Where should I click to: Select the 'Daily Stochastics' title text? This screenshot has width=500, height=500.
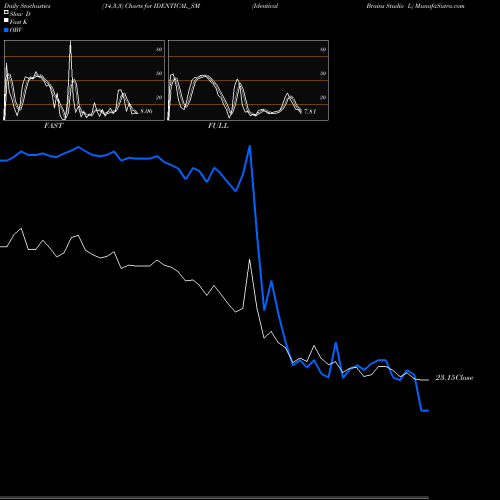point(27,6)
